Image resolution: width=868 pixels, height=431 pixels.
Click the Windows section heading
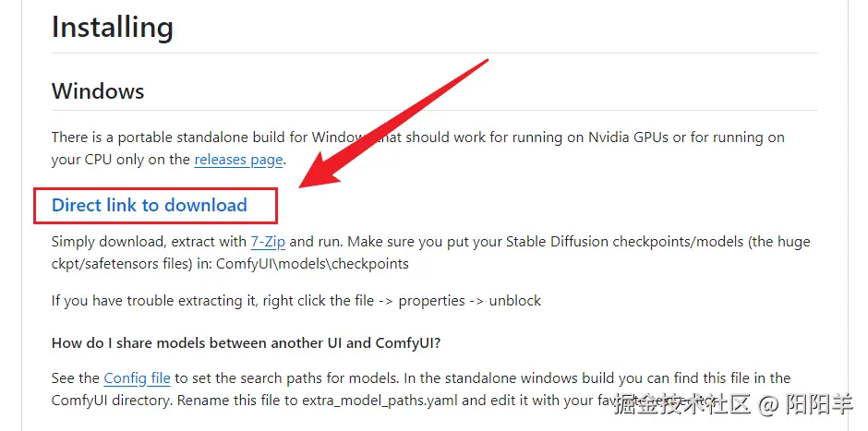[98, 91]
